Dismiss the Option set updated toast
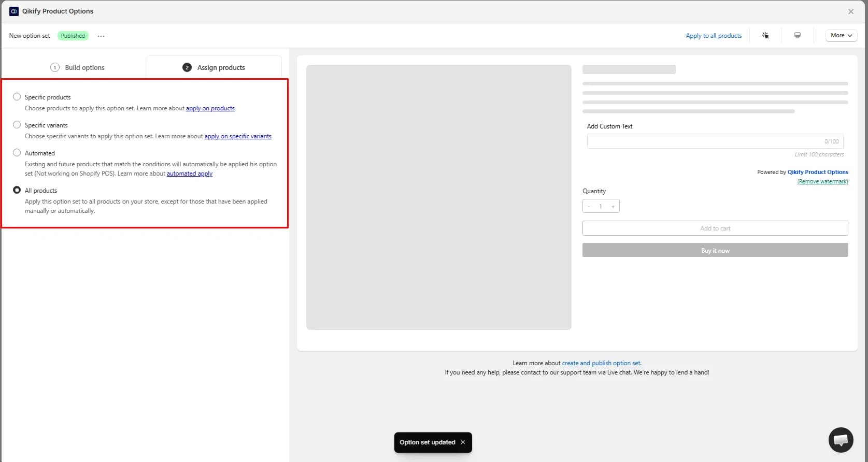This screenshot has width=868, height=462. pyautogui.click(x=463, y=442)
